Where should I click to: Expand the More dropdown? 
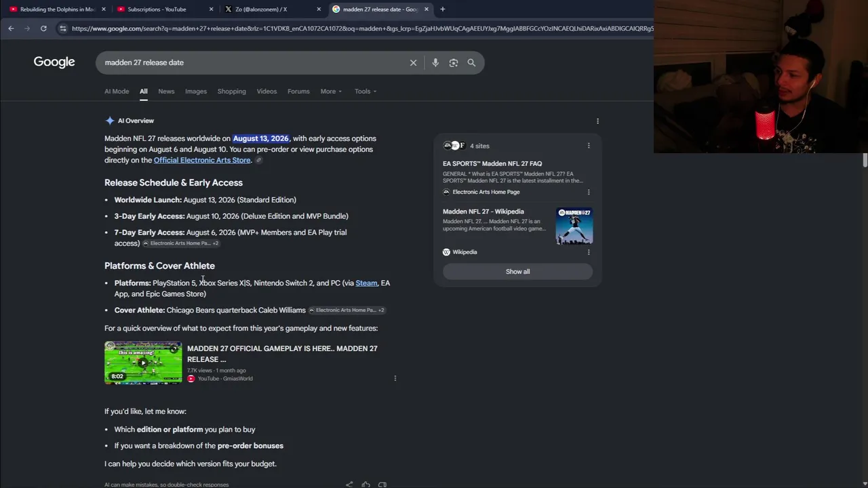pos(331,91)
